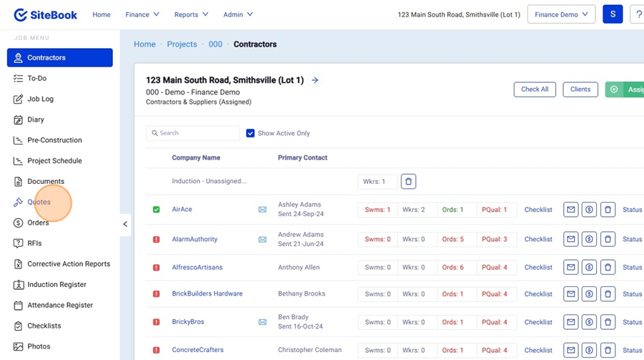Click the dollar icon button for AlarmAuthority
This screenshot has width=644, height=360.
589,239
